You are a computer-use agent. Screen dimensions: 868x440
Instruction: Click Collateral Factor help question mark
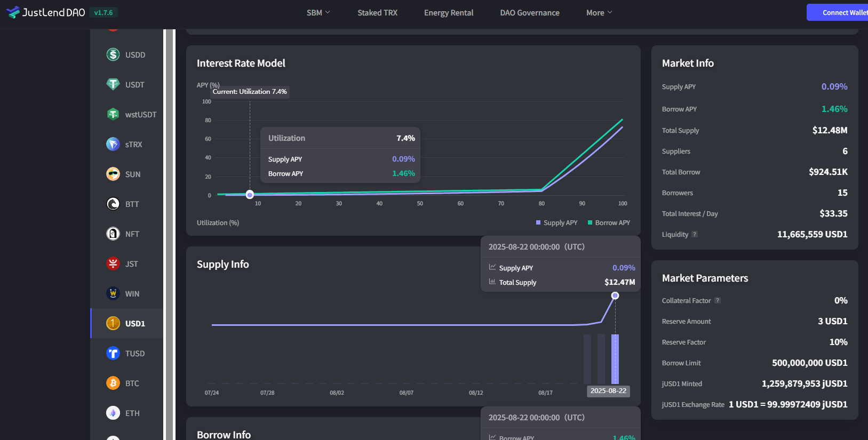(718, 300)
